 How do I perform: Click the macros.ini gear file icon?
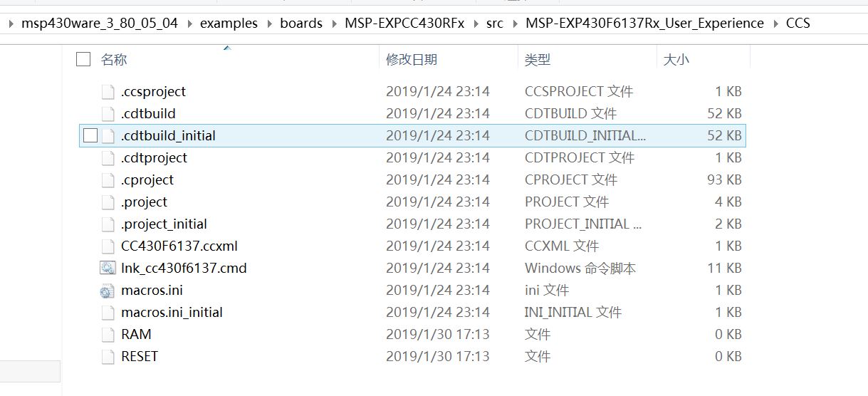point(108,290)
